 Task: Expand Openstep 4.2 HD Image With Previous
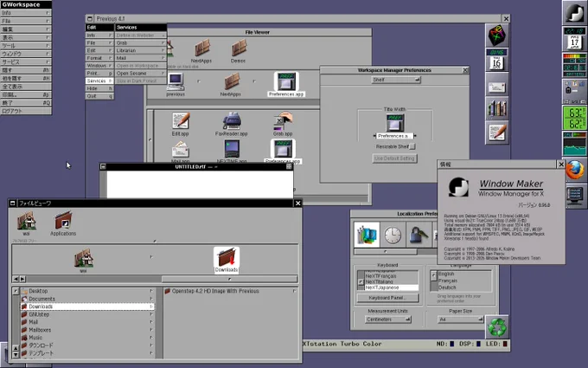294,291
